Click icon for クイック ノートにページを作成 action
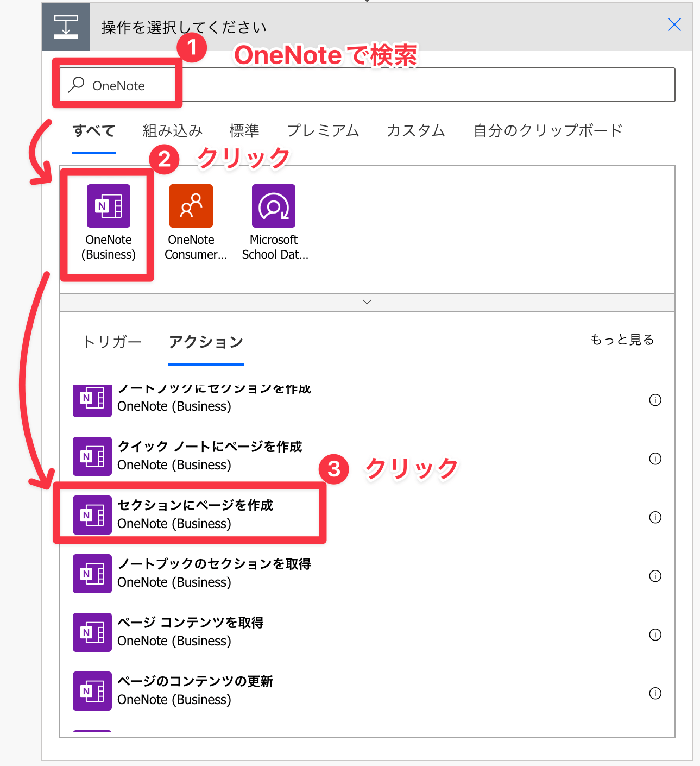Viewport: 700px width, 766px height. click(x=92, y=456)
